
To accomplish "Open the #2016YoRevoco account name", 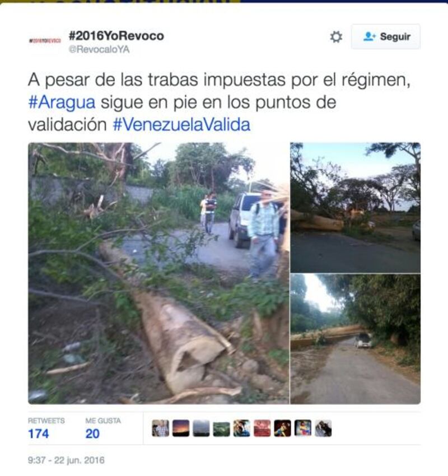I will [x=116, y=36].
